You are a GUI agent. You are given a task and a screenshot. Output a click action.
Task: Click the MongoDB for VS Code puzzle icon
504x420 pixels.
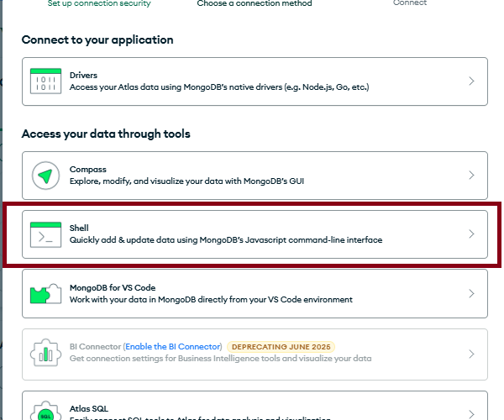point(45,294)
